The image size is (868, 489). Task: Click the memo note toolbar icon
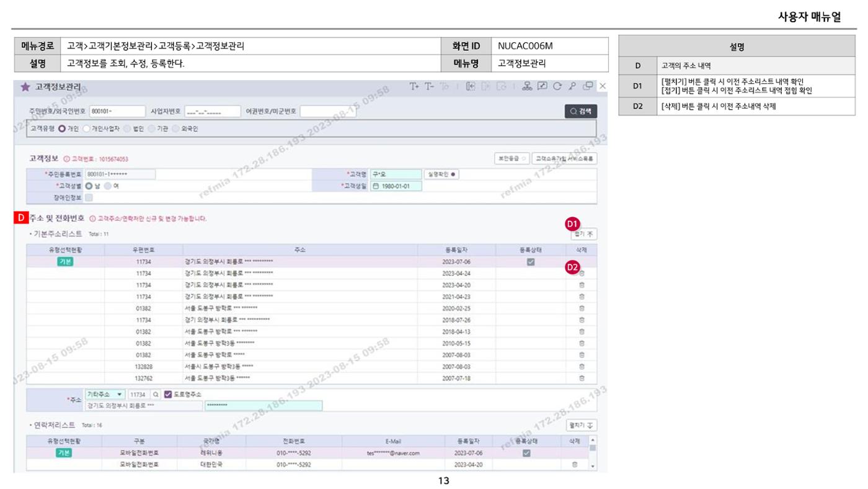542,86
